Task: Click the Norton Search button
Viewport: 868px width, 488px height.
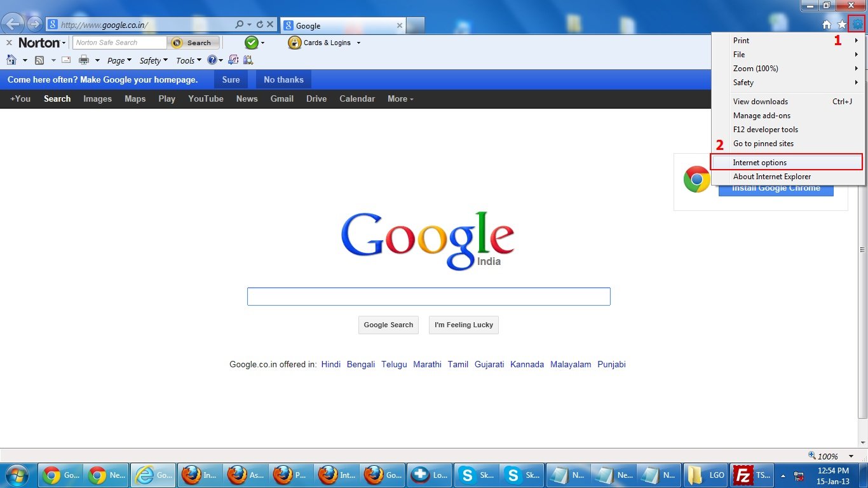Action: click(x=194, y=43)
